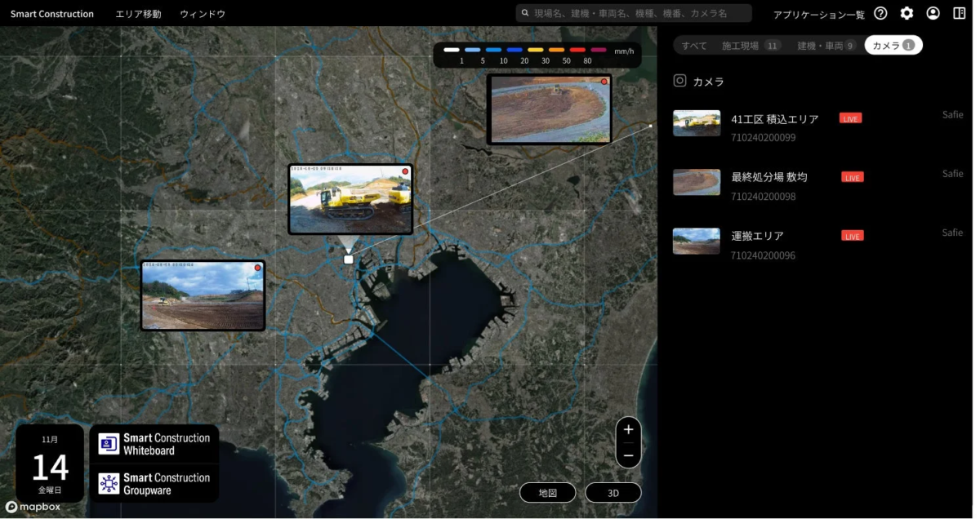Open the ウィンドウ menu
The width and height of the screenshot is (980, 519).
click(203, 13)
